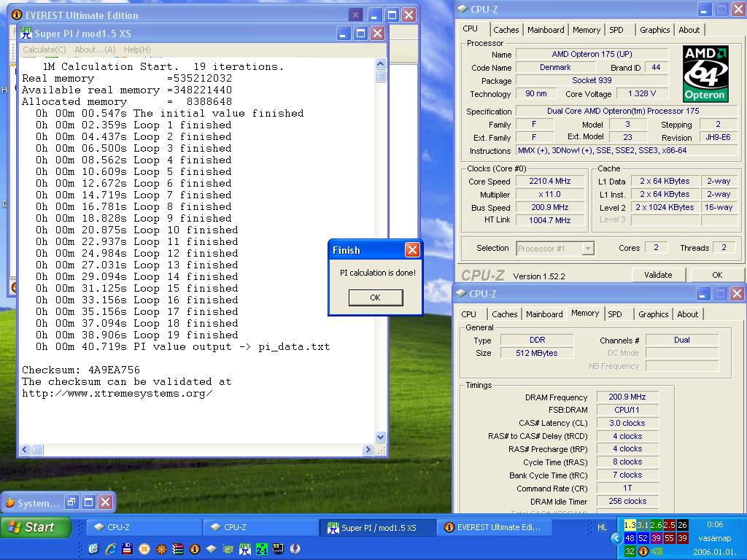Click OK in the Finish dialog

tap(376, 297)
